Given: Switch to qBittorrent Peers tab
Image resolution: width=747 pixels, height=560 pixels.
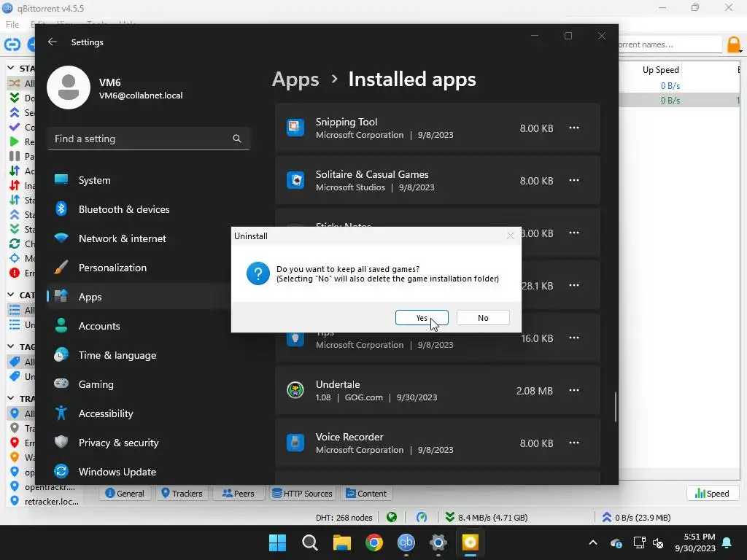Looking at the screenshot, I should pos(239,494).
